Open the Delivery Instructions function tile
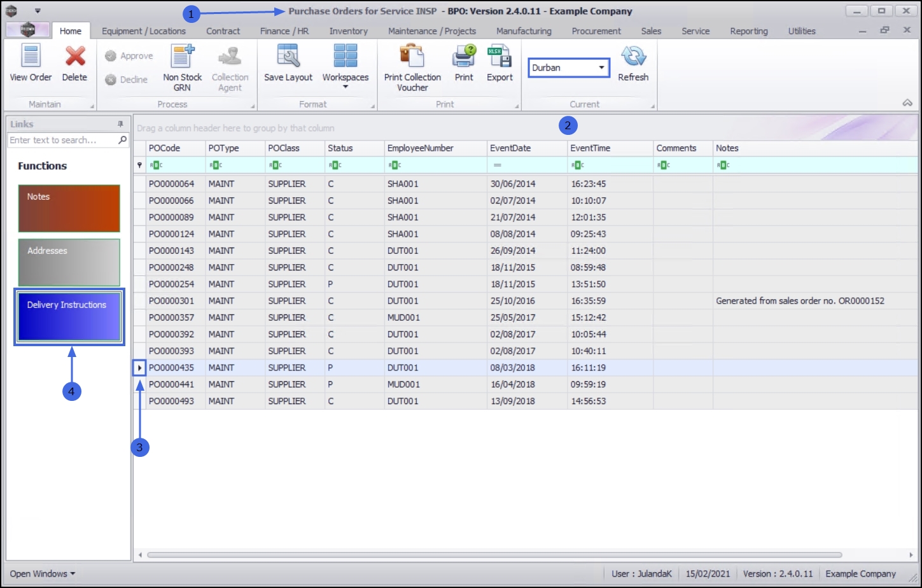 (x=69, y=316)
